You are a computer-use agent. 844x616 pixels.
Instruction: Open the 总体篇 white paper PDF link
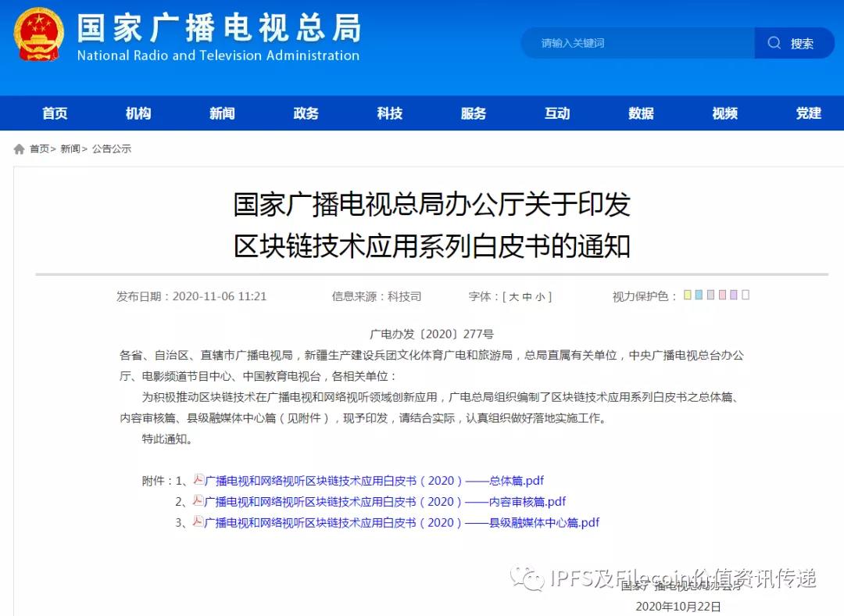point(375,480)
